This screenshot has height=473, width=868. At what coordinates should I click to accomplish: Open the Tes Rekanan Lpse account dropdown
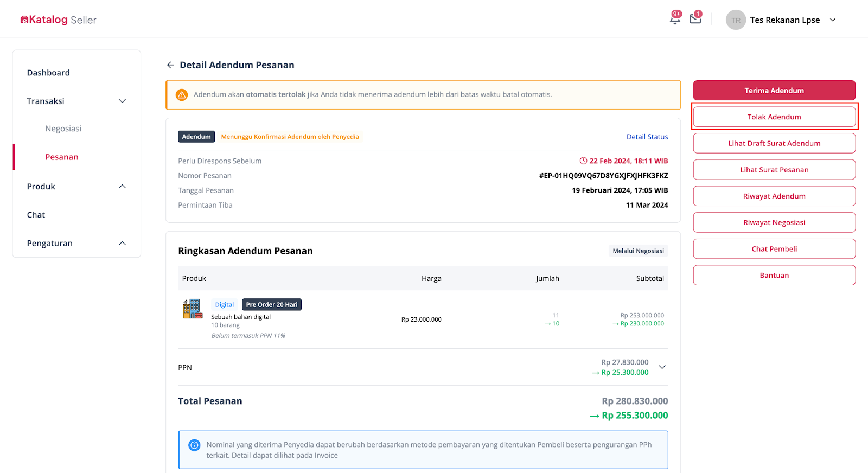(x=833, y=20)
